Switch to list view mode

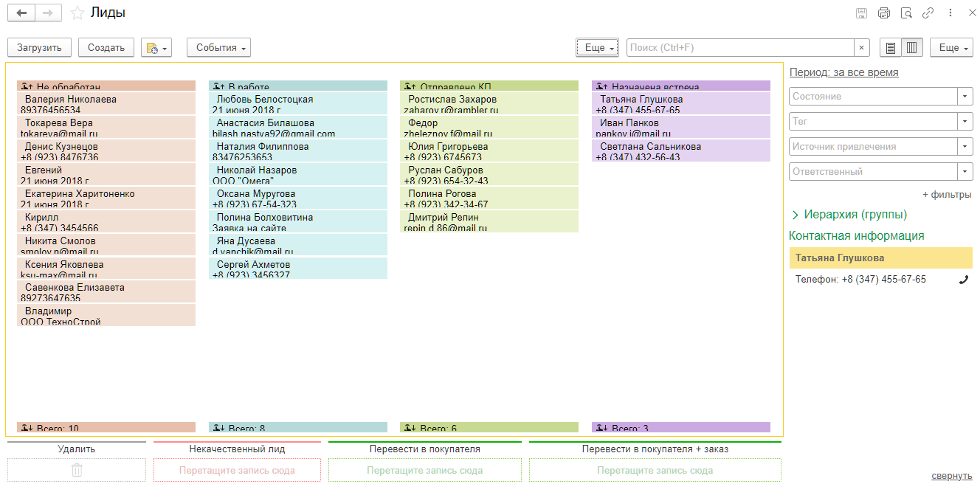pyautogui.click(x=891, y=47)
